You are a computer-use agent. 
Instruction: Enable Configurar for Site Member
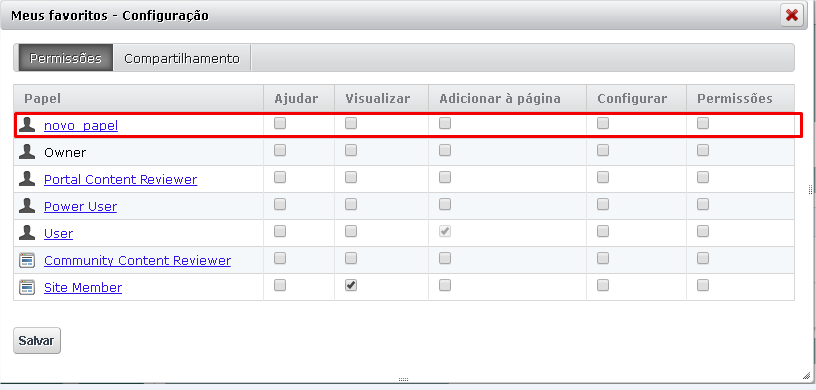tap(603, 285)
